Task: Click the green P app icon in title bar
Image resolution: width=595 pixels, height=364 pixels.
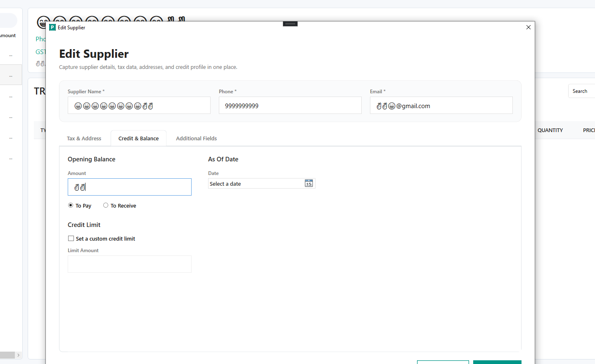Action: coord(52,27)
